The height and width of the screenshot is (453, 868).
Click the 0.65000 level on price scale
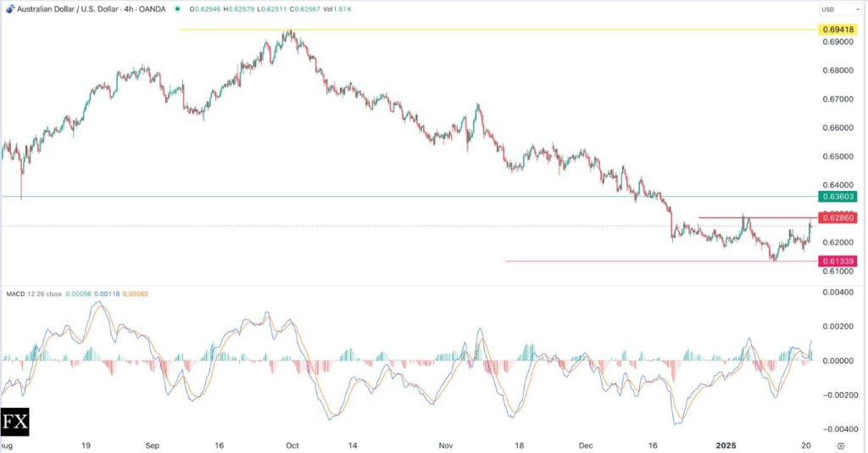[837, 157]
